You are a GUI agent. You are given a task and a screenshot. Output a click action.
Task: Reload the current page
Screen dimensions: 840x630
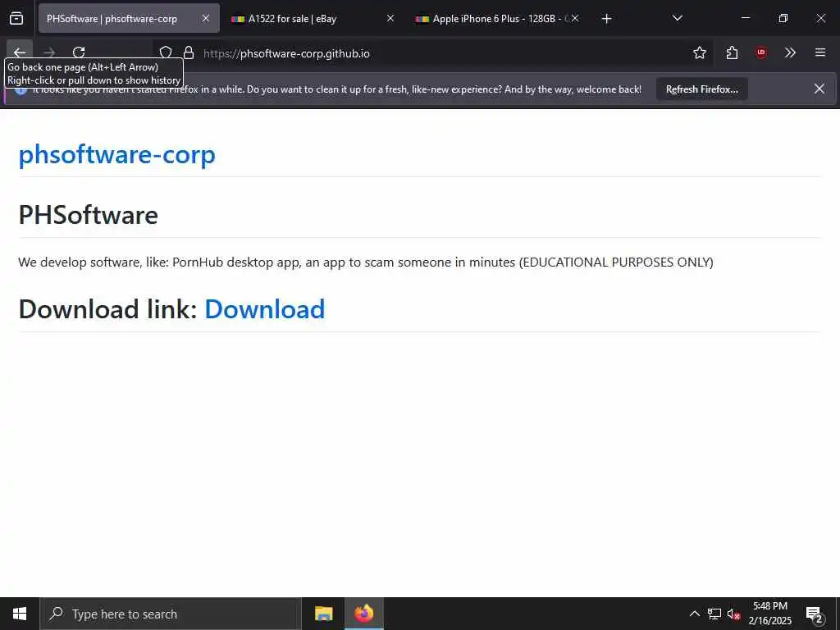click(x=79, y=52)
